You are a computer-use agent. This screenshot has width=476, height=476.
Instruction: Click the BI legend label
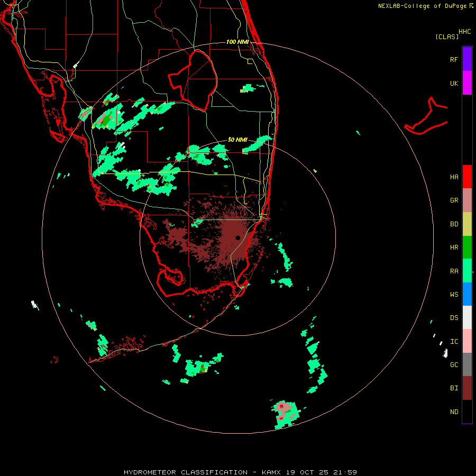(x=454, y=388)
